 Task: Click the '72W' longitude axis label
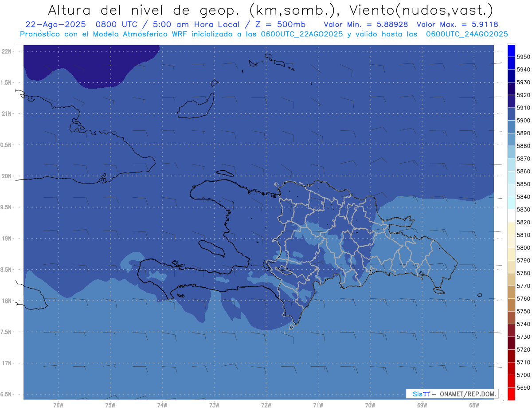click(266, 405)
